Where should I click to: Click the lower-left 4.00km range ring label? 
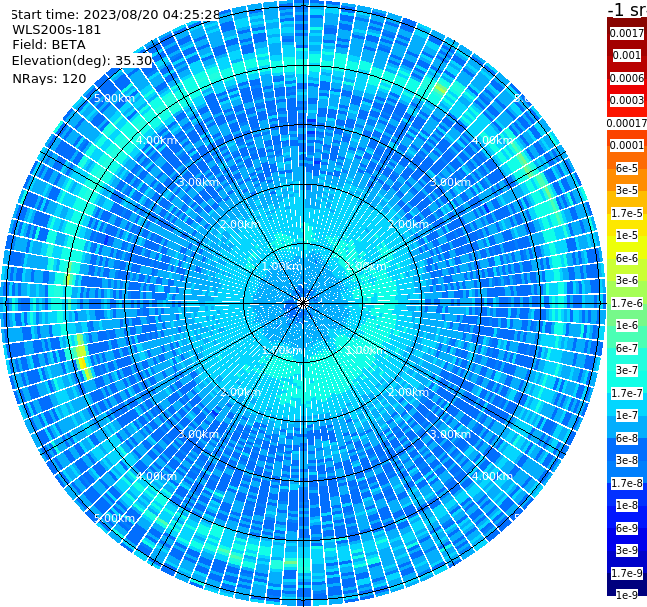156,476
